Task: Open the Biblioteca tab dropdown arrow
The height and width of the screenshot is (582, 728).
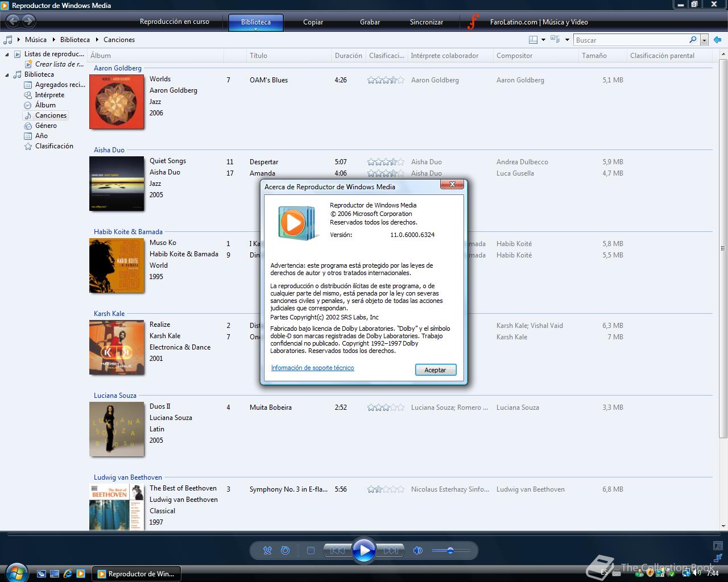Action: [255, 28]
